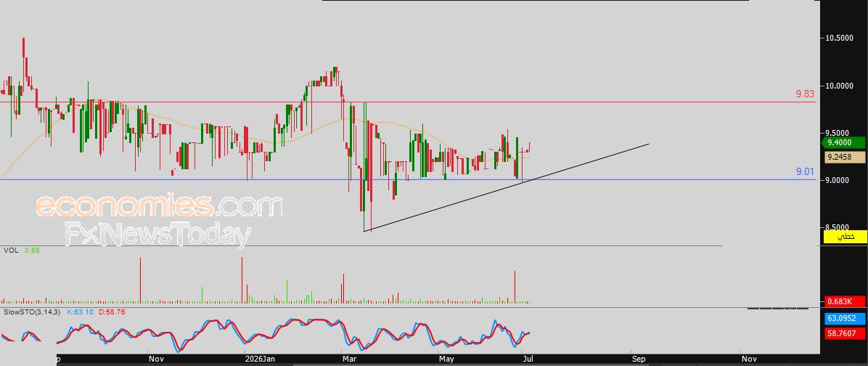The width and height of the screenshot is (868, 366).
Task: Click the 2026Jan time axis label
Action: pyautogui.click(x=260, y=359)
